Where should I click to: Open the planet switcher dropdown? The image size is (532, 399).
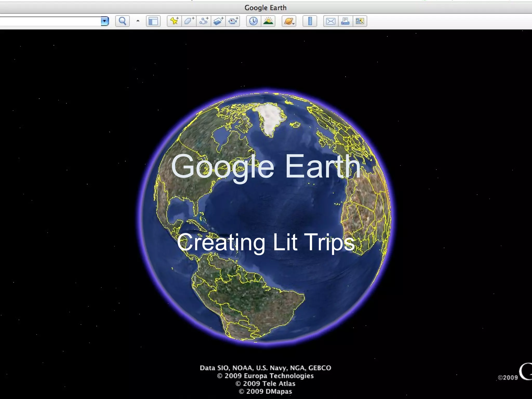289,21
